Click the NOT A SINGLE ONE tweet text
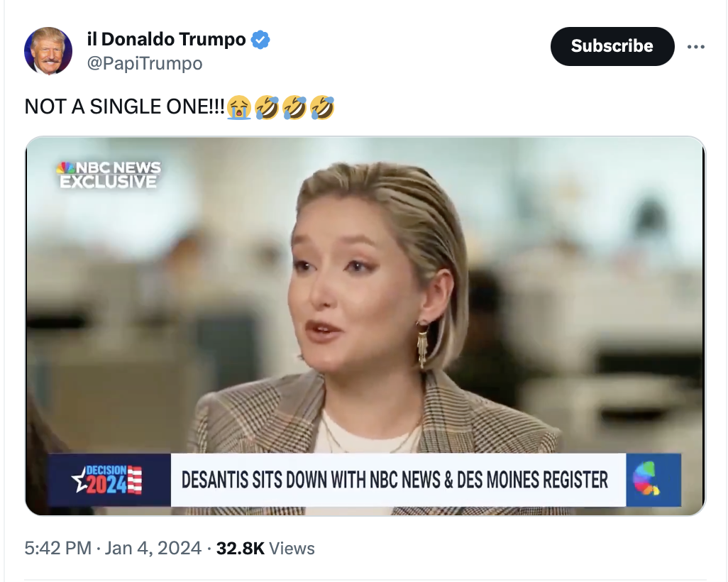Image resolution: width=728 pixels, height=582 pixels. coord(124,107)
